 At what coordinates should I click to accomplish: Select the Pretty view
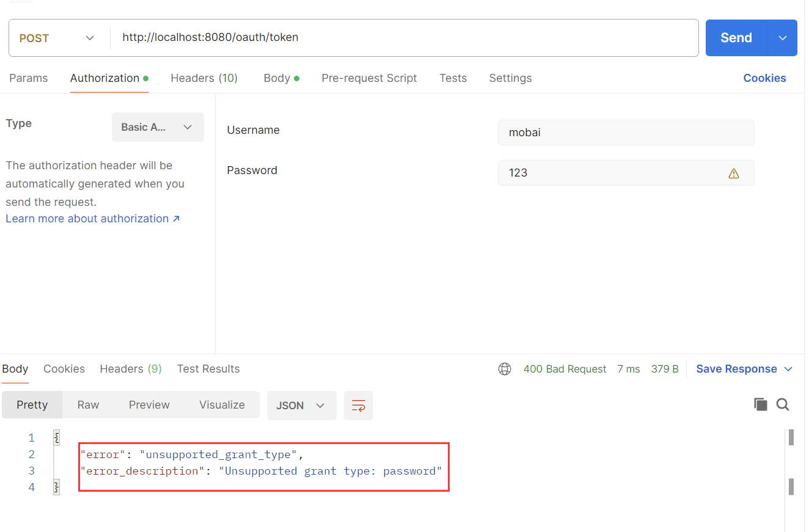click(32, 405)
